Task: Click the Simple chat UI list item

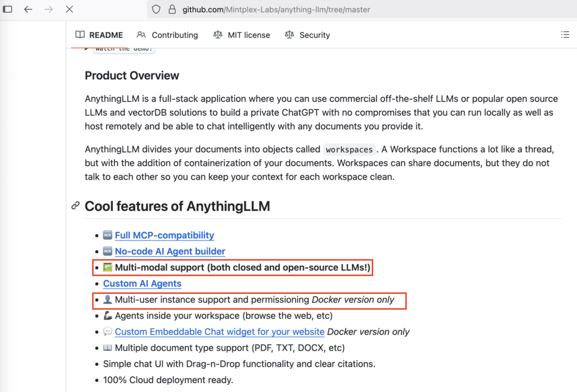Action: [239, 364]
